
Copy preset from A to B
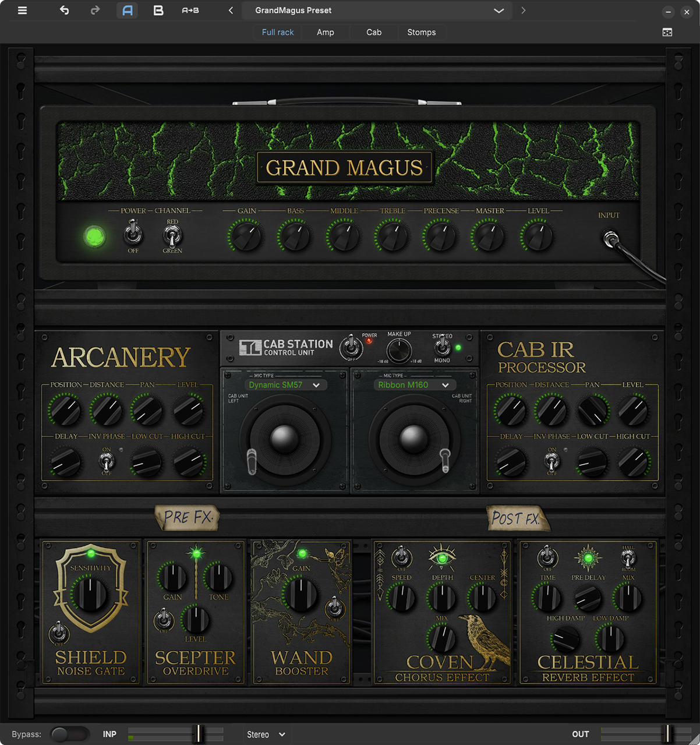point(189,10)
